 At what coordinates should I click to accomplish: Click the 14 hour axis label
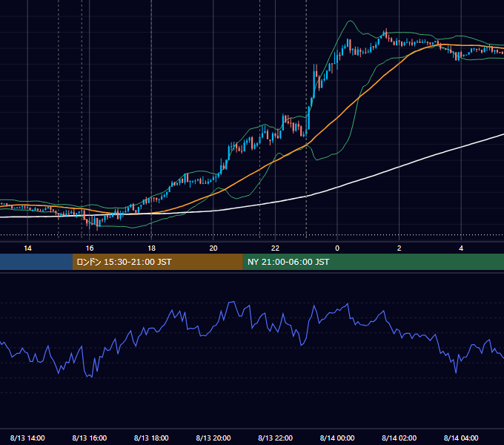point(27,248)
